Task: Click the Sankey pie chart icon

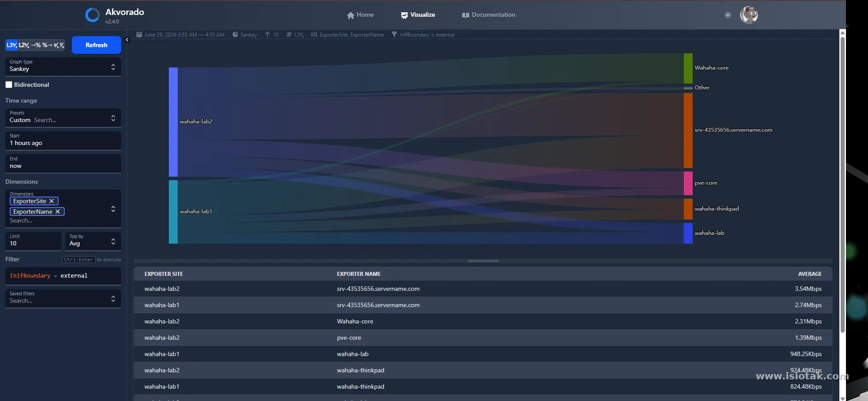Action: (x=235, y=34)
